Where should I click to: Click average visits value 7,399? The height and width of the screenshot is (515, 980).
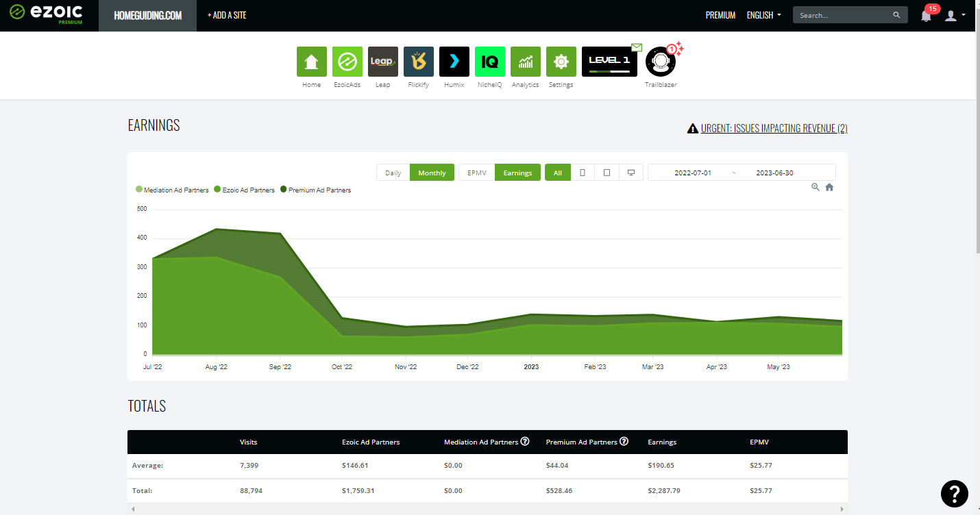pyautogui.click(x=249, y=465)
